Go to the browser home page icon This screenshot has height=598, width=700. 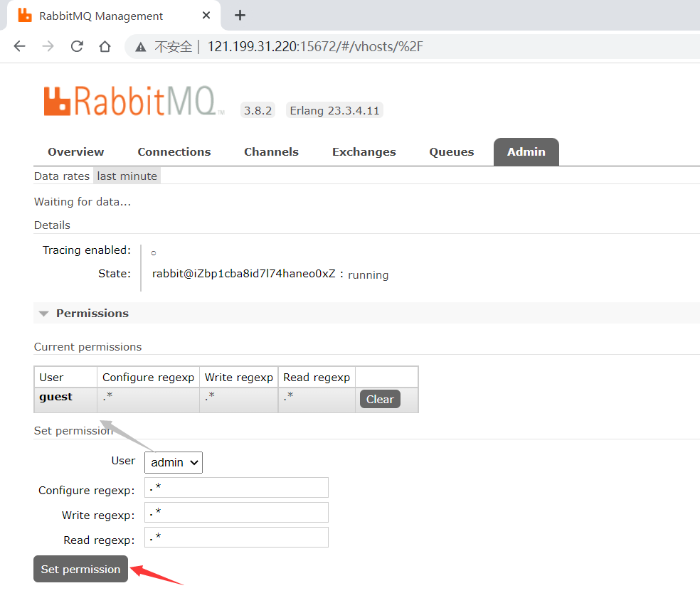coord(105,46)
